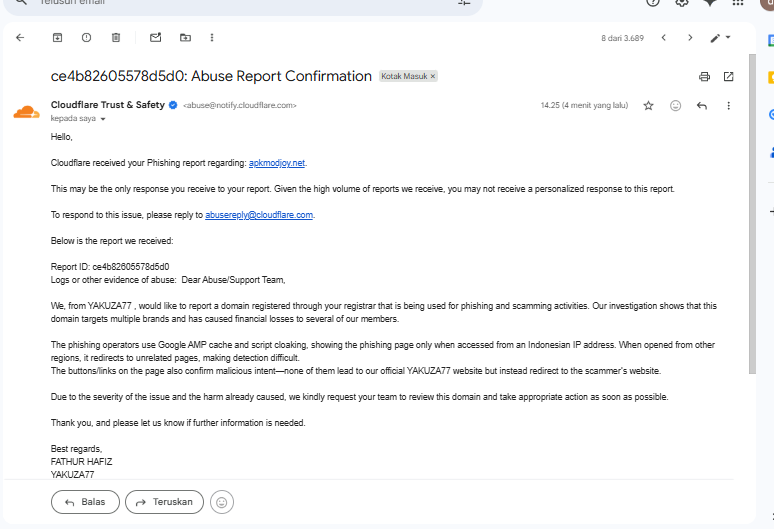Expand recipient details next to kepada saya
Screen dimensions: 774x529
click(x=103, y=119)
